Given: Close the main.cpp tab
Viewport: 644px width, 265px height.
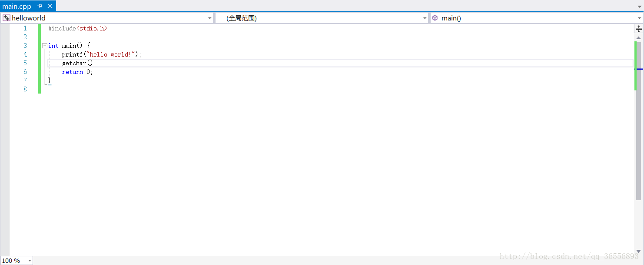Looking at the screenshot, I should pyautogui.click(x=50, y=6).
